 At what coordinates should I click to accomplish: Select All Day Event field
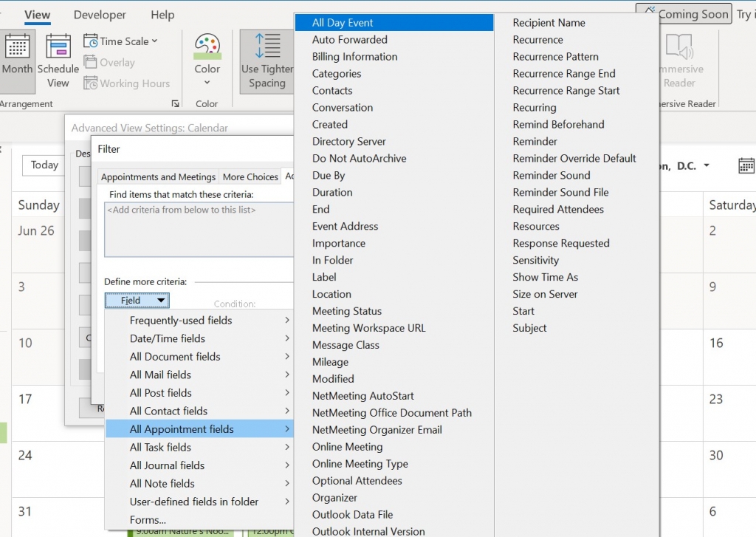tap(342, 22)
